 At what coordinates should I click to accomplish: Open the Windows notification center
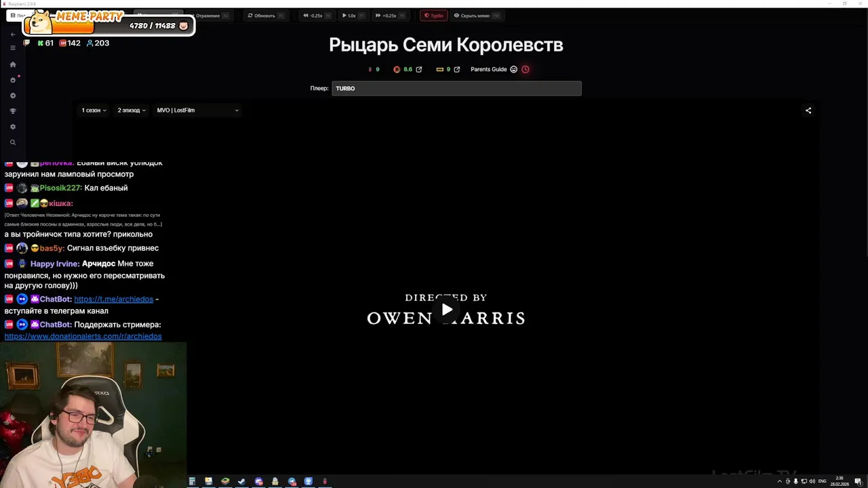coord(858,481)
